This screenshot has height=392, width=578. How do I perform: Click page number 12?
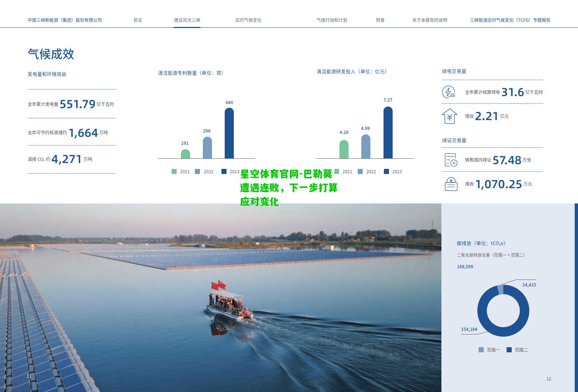[x=548, y=379]
